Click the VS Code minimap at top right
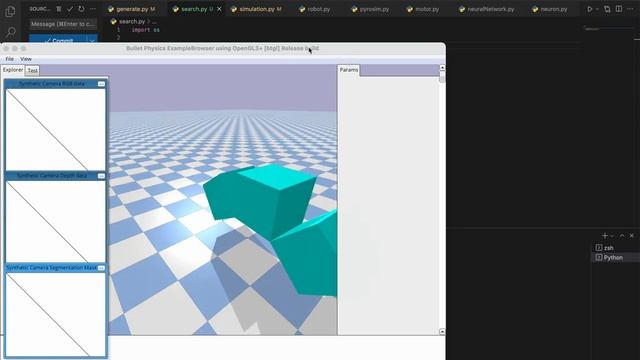The height and width of the screenshot is (360, 640). [x=608, y=29]
